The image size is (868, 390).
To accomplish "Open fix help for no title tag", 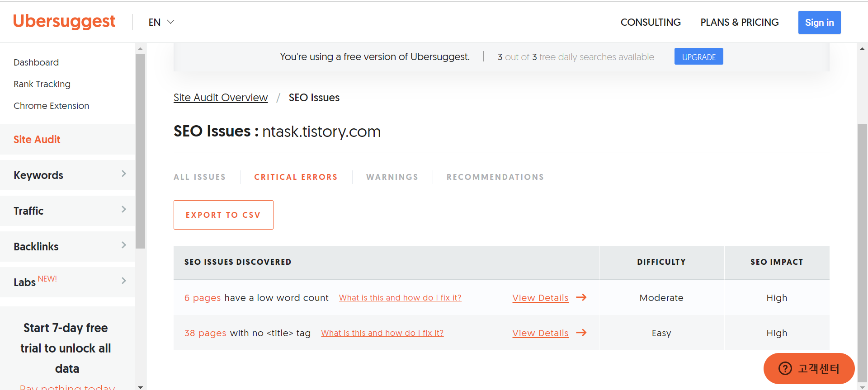I will pyautogui.click(x=382, y=333).
